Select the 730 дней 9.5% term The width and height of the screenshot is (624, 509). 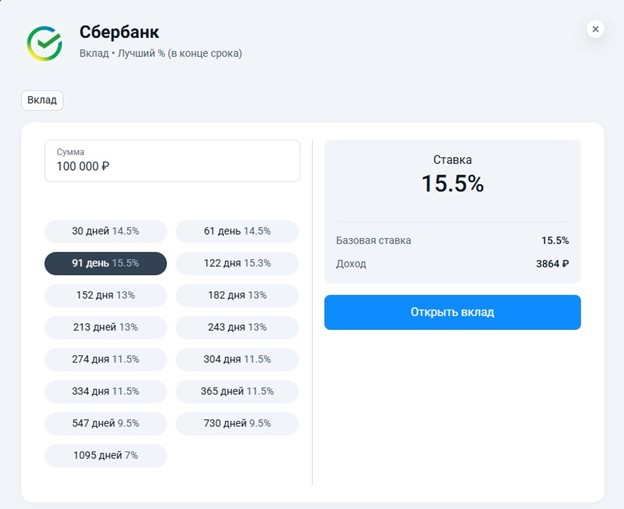237,423
